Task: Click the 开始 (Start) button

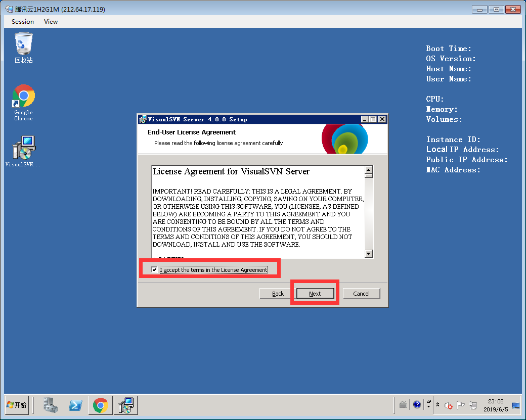Action: coord(17,405)
